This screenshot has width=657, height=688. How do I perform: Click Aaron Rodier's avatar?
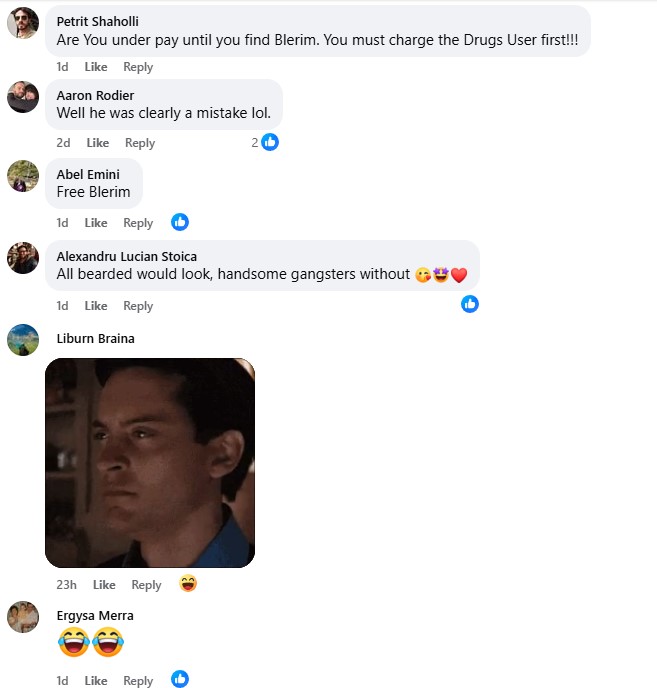click(23, 97)
